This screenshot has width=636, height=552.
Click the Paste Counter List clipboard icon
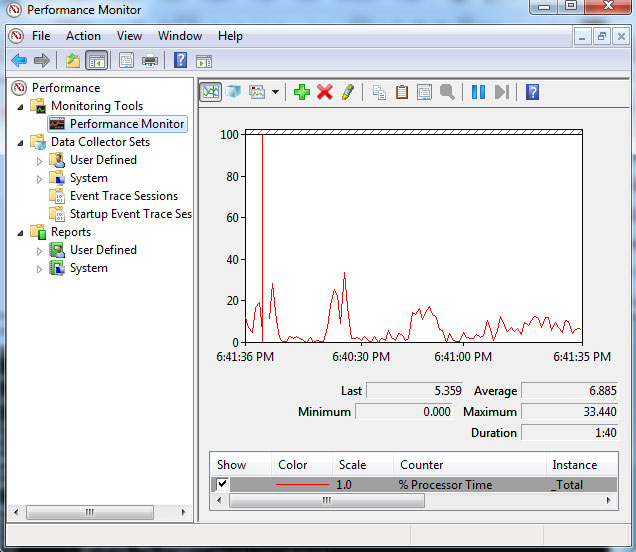tap(402, 92)
